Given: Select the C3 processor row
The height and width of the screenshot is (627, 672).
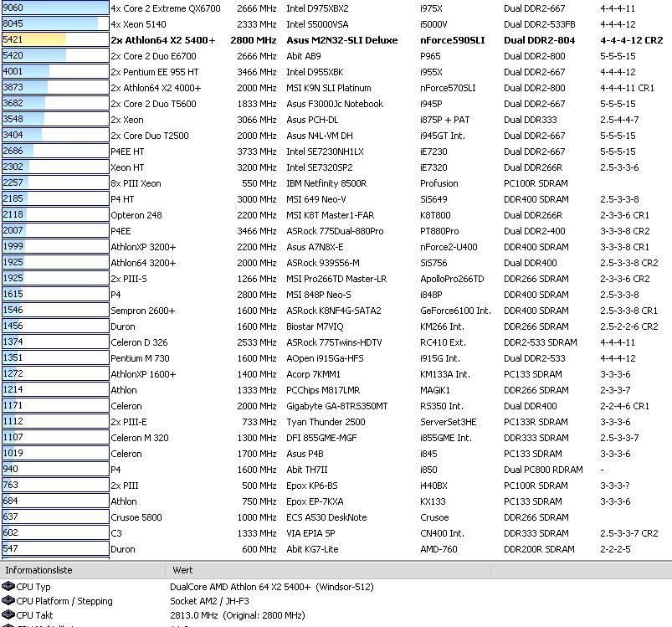Looking at the screenshot, I should click(x=336, y=532).
